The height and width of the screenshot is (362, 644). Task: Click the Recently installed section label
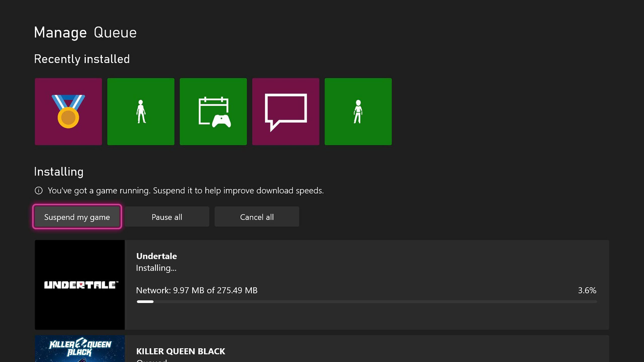pos(82,59)
